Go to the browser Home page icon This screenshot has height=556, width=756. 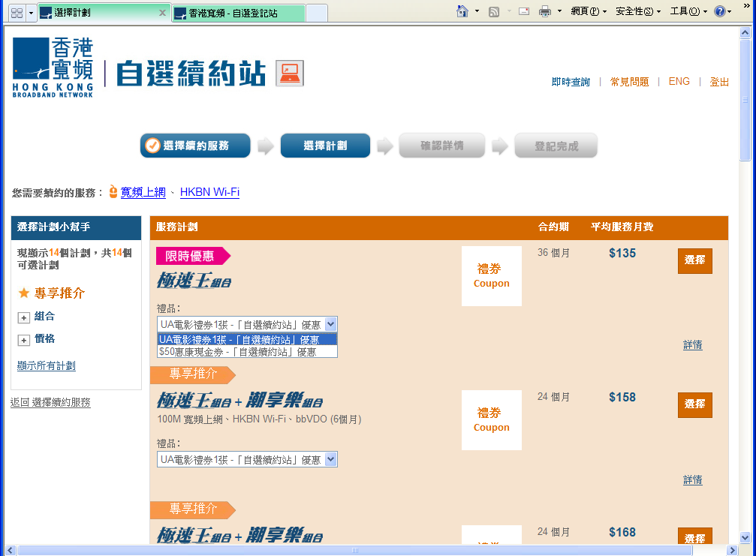[462, 11]
